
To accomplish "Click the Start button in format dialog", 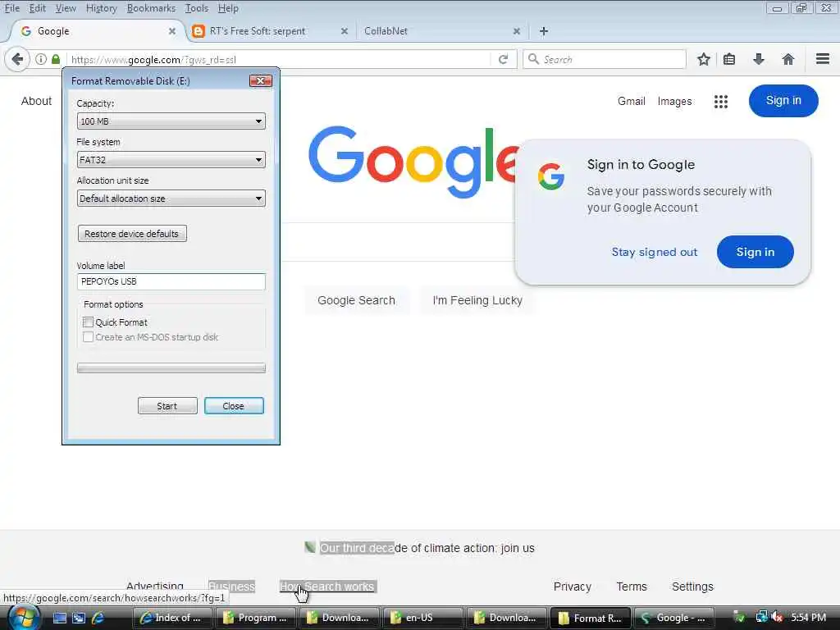I will pos(167,406).
